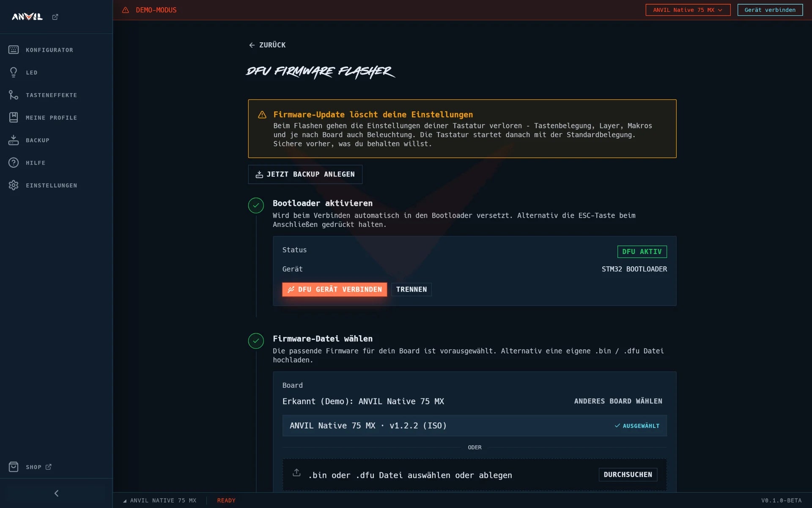Open the Hilfe menu label
The height and width of the screenshot is (508, 812).
tap(36, 163)
